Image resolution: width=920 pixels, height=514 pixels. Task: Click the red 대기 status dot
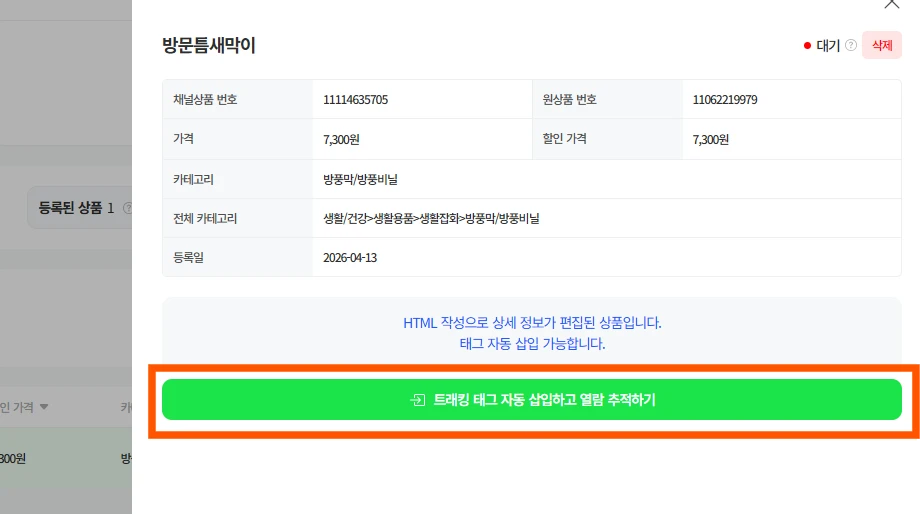[807, 45]
